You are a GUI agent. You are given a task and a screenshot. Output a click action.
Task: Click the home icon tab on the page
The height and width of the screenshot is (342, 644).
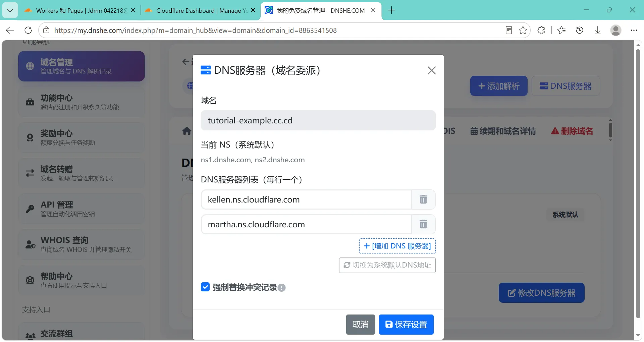(x=187, y=131)
